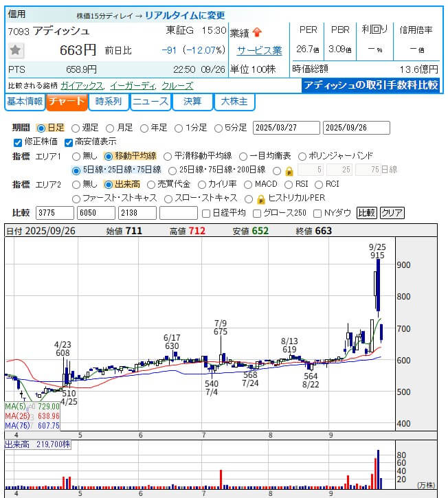
Task: Click the red up-arrow performance icon
Action: click(x=257, y=32)
